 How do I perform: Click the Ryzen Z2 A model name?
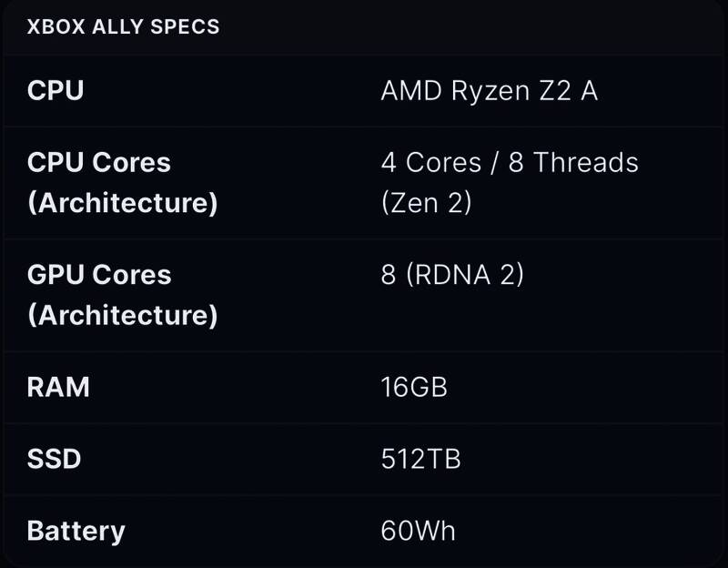coord(525,91)
